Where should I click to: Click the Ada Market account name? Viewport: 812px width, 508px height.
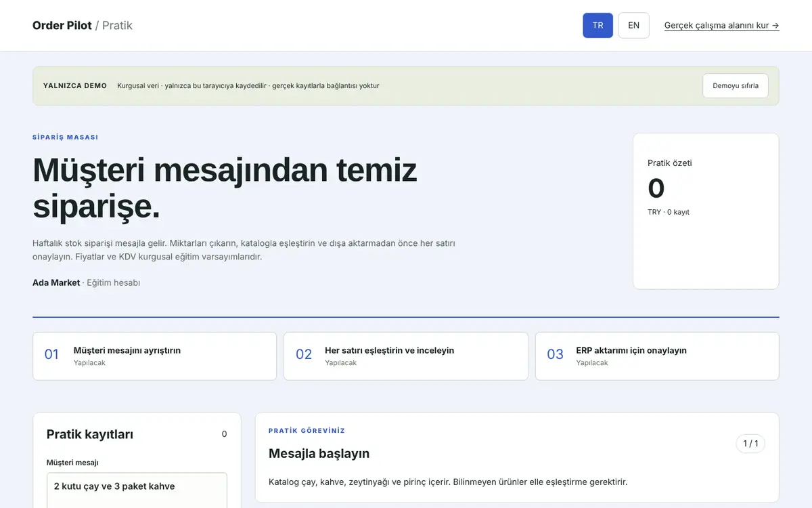(56, 282)
